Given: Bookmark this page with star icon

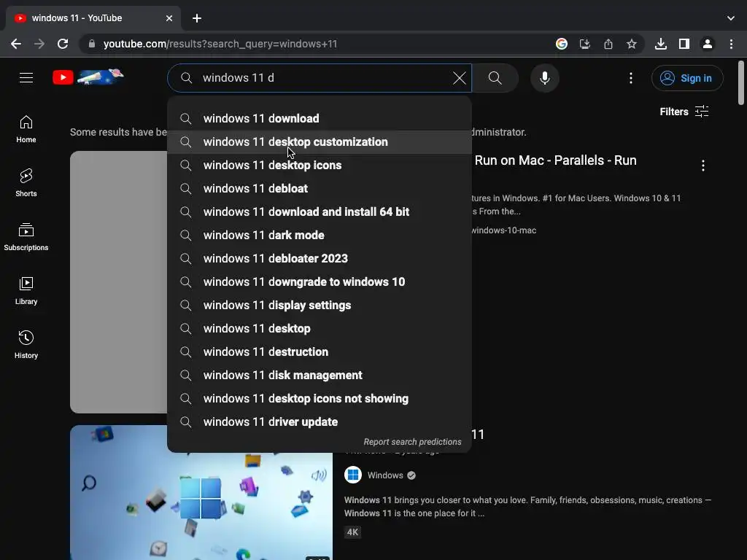Looking at the screenshot, I should click(632, 44).
